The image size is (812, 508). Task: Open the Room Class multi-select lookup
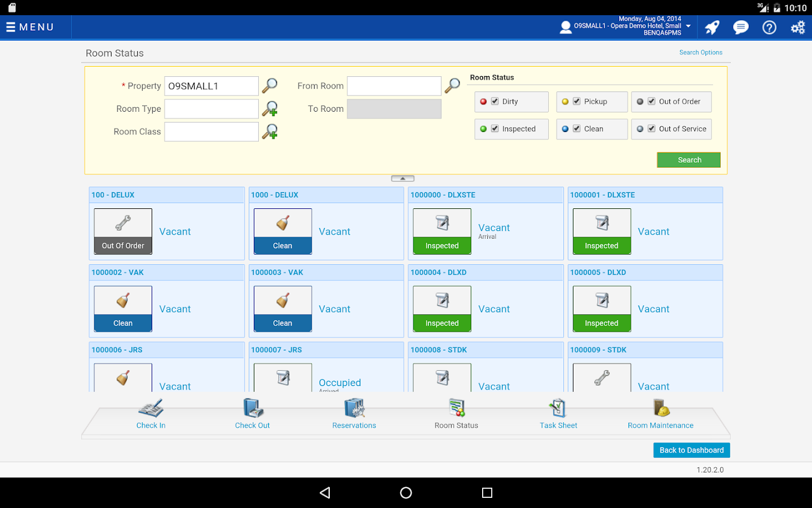[x=270, y=132]
